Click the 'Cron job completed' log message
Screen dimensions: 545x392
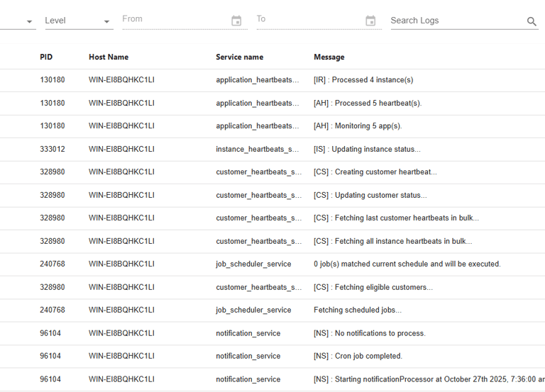click(358, 356)
